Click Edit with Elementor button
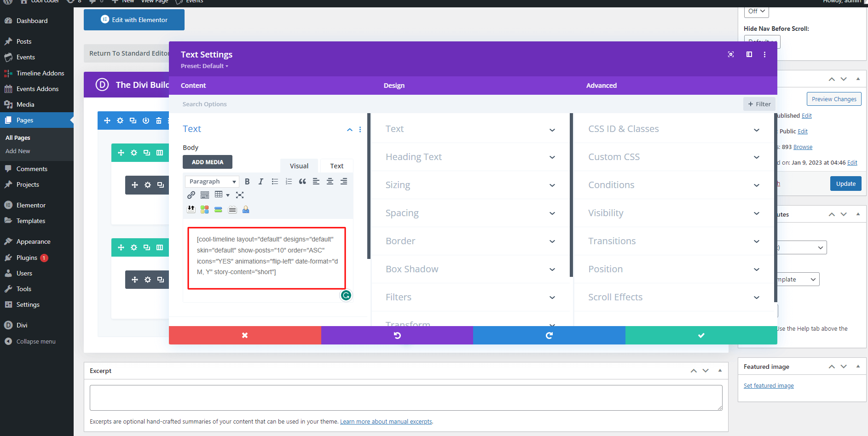Screen dimensions: 868x436 point(134,20)
